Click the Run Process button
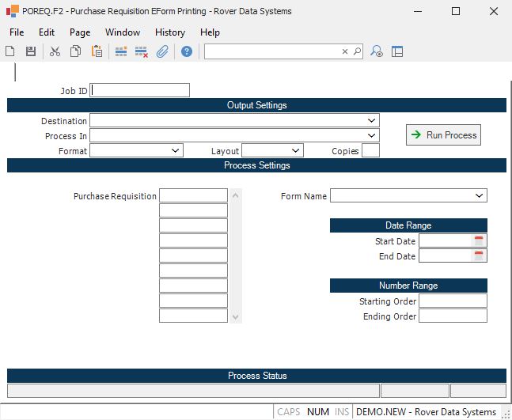Screen dimensions: 512x420 tap(443, 135)
